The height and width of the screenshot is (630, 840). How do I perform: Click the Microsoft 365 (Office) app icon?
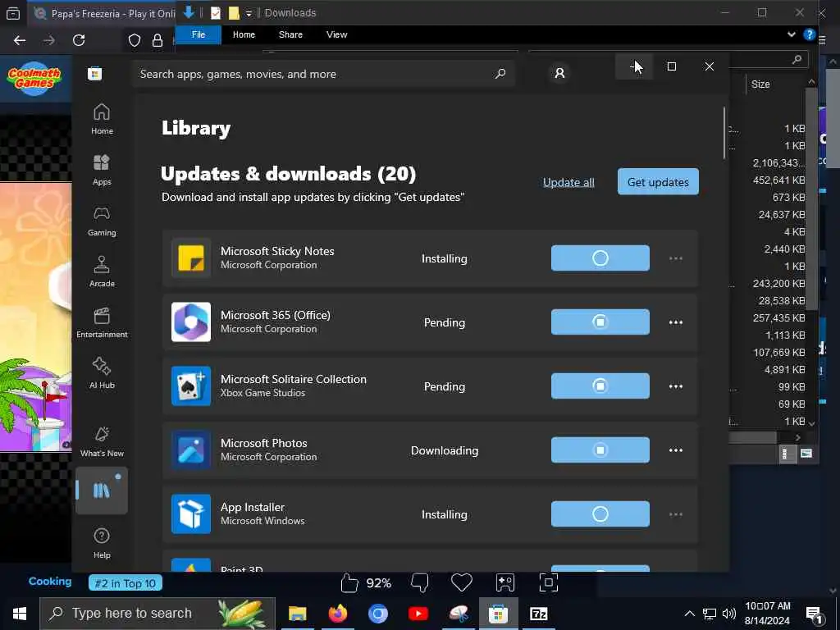coord(190,322)
